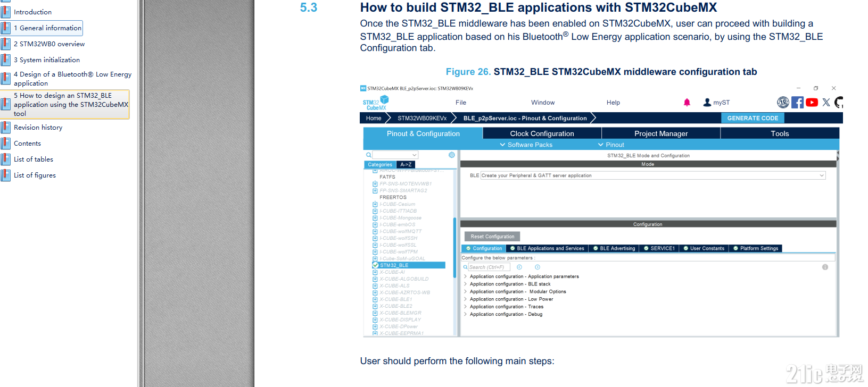Select STM32_BLE in the categories list
The height and width of the screenshot is (387, 868).
point(409,265)
